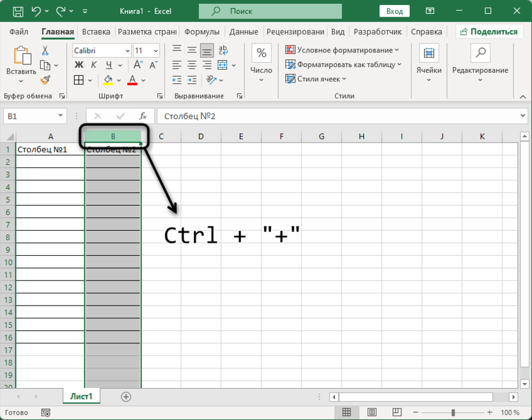Click the Cut scissors icon
532x420 pixels.
[x=45, y=51]
